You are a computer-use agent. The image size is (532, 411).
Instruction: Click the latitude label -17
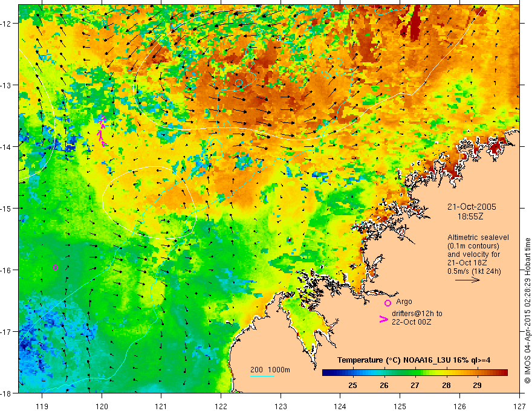click(x=7, y=332)
